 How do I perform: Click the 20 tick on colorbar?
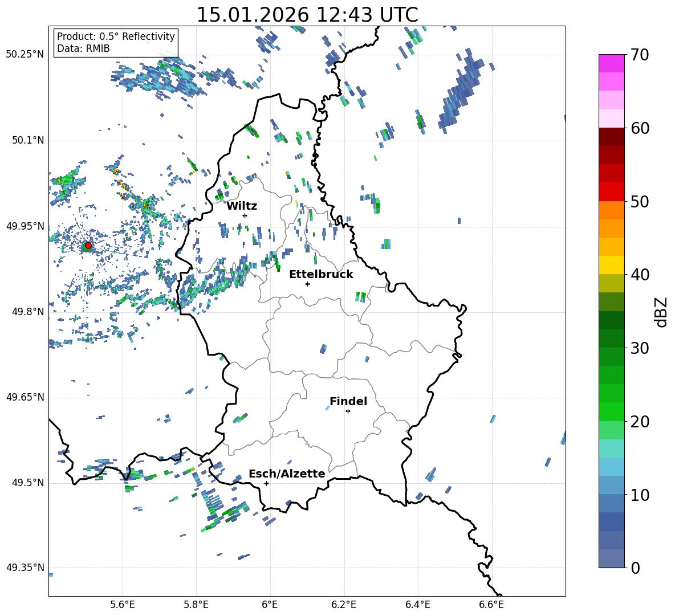click(640, 422)
